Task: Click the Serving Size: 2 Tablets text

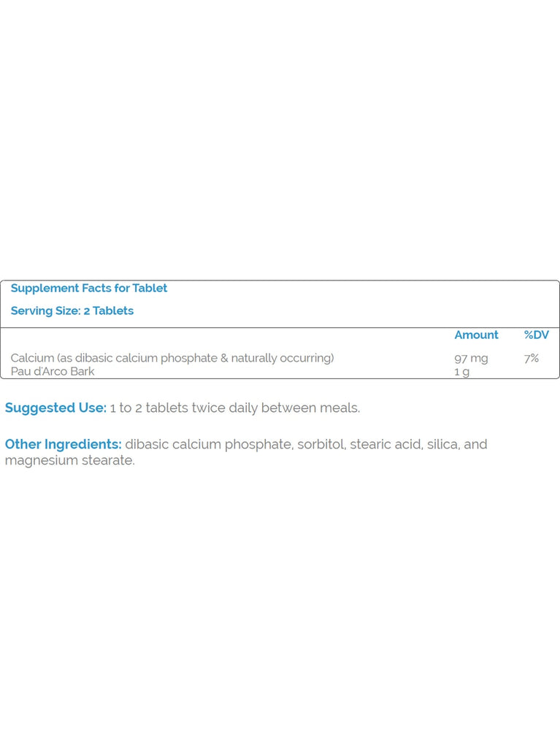Action: [x=72, y=311]
